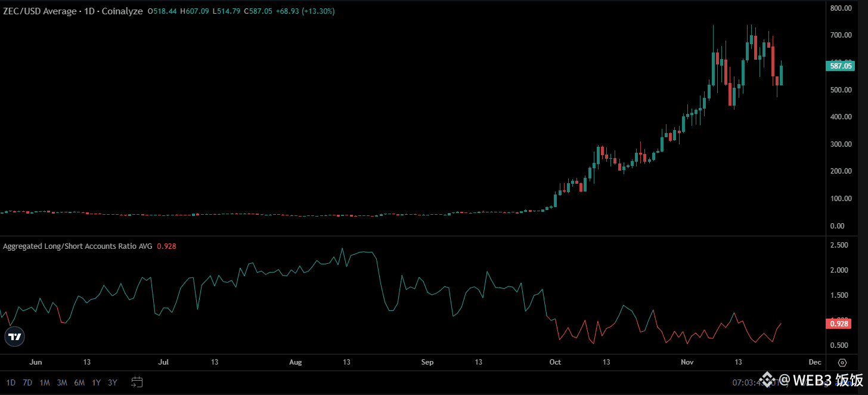The height and width of the screenshot is (395, 868).
Task: Select the 3Y timeframe icon
Action: [113, 382]
